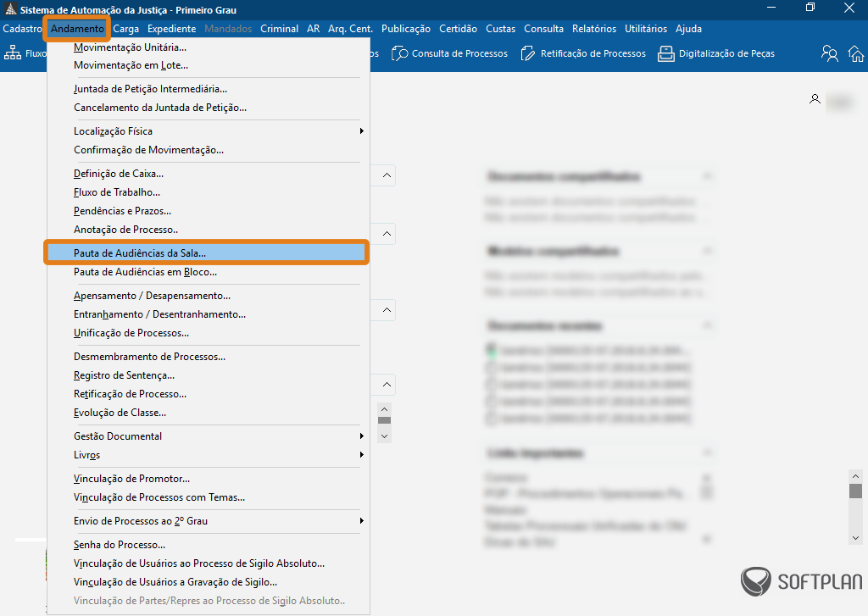Open the Relatórios menu
The image size is (868, 616).
click(594, 29)
